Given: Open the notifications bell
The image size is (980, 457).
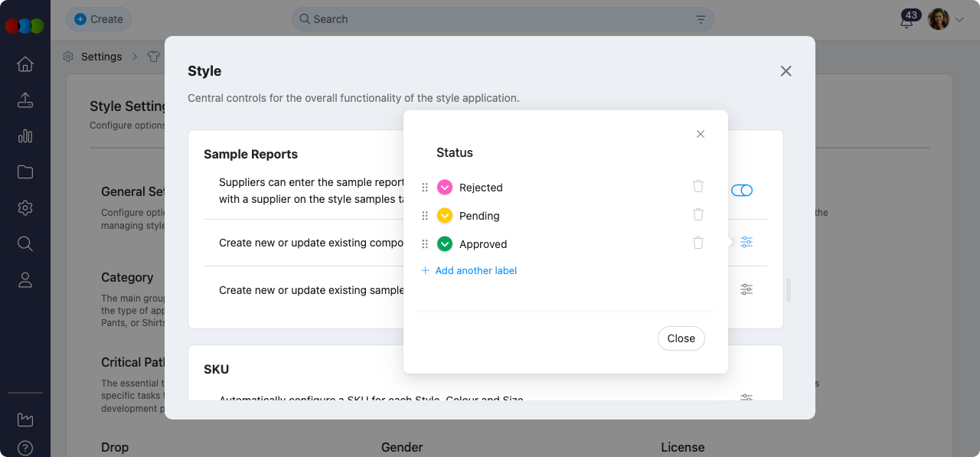Looking at the screenshot, I should pos(906,21).
